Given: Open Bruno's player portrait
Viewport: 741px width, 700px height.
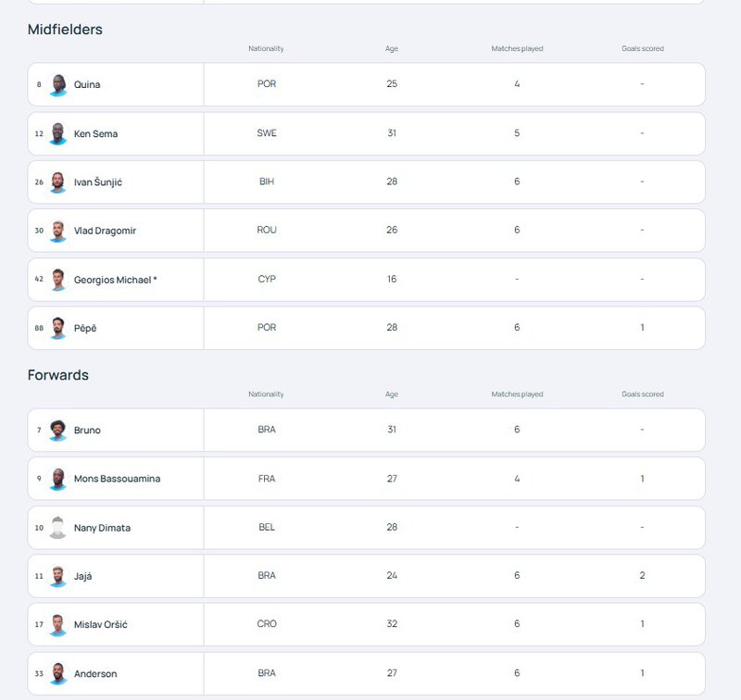Looking at the screenshot, I should click(x=58, y=431).
